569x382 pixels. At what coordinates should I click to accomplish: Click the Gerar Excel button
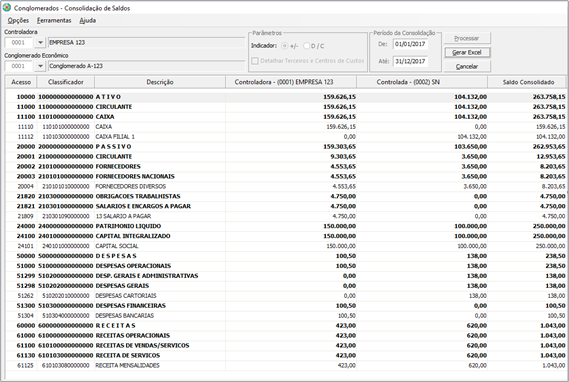467,52
